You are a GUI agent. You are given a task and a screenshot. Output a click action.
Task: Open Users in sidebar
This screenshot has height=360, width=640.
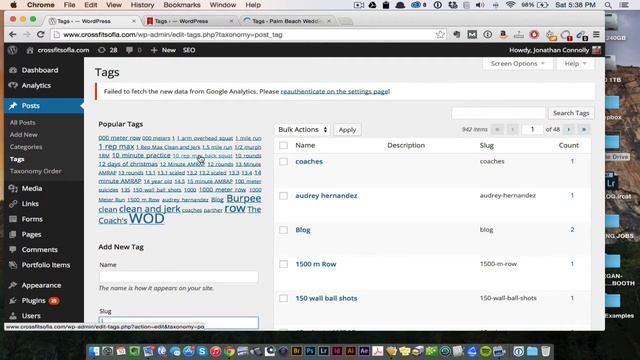click(31, 316)
